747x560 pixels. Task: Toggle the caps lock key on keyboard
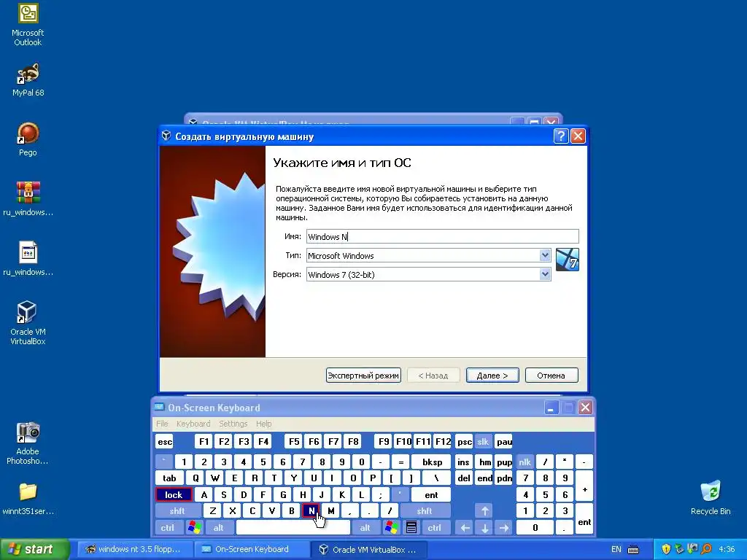tap(174, 495)
